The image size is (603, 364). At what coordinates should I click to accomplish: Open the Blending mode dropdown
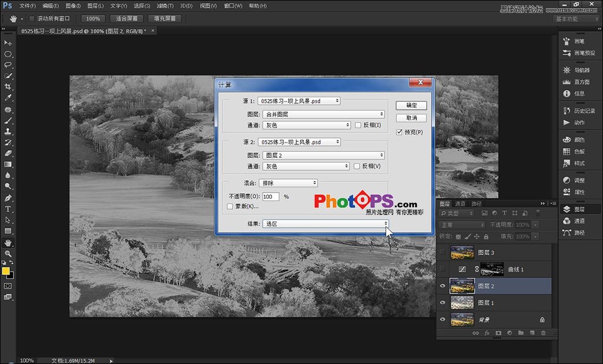[x=289, y=183]
